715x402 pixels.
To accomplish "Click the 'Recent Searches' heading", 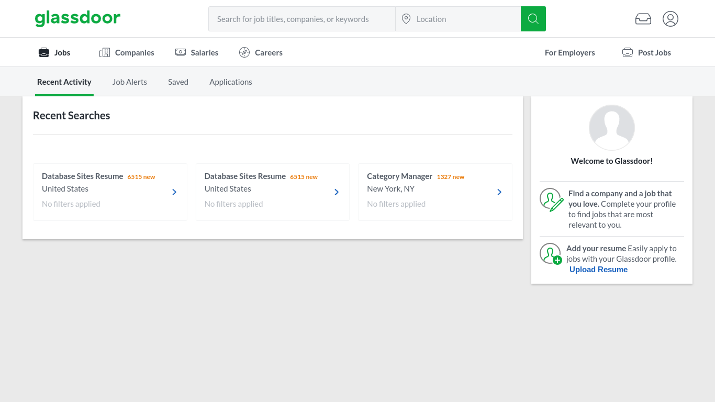I will pyautogui.click(x=72, y=115).
